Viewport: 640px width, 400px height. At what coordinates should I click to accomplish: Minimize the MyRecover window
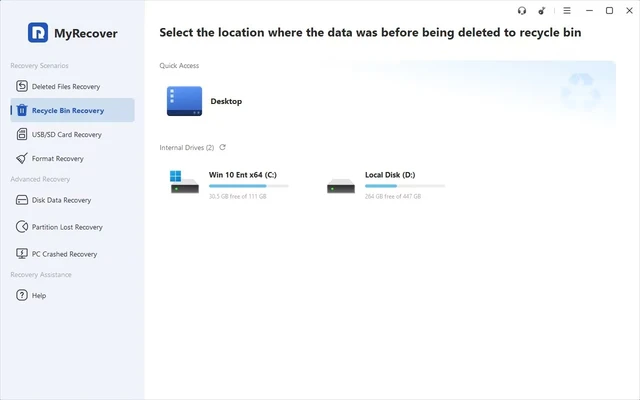click(589, 11)
